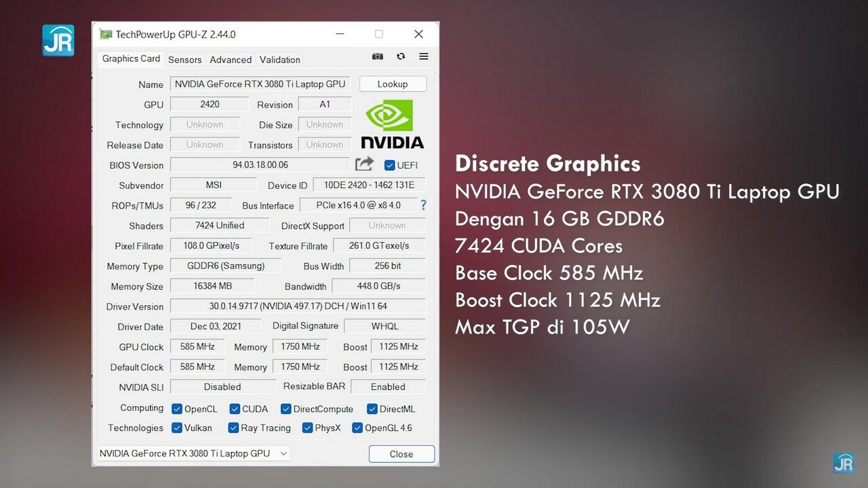
Task: Click the Close button
Action: [401, 454]
